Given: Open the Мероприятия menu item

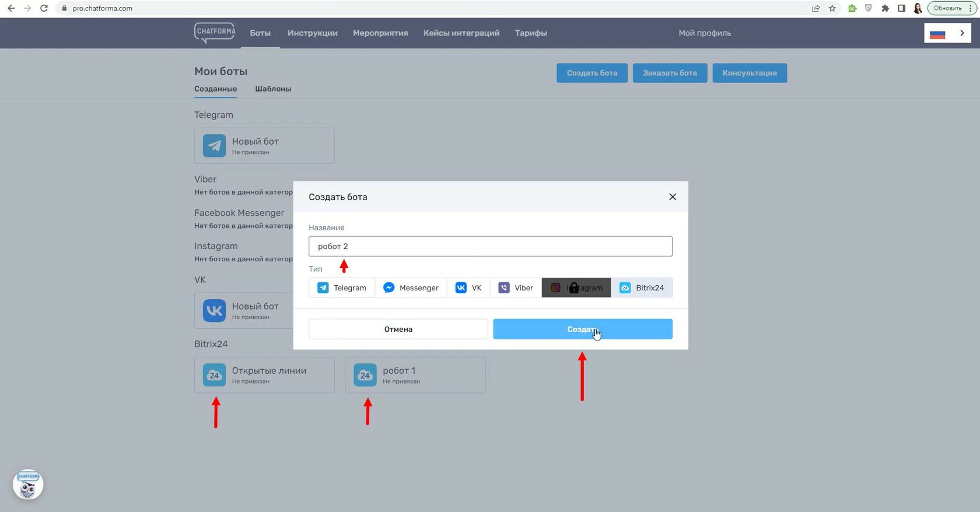Looking at the screenshot, I should [x=380, y=33].
